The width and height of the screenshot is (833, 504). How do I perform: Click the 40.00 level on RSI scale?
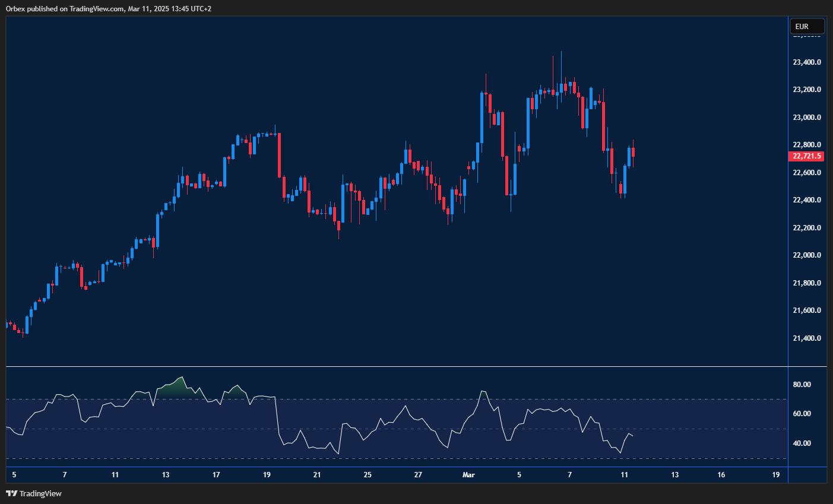(802, 443)
